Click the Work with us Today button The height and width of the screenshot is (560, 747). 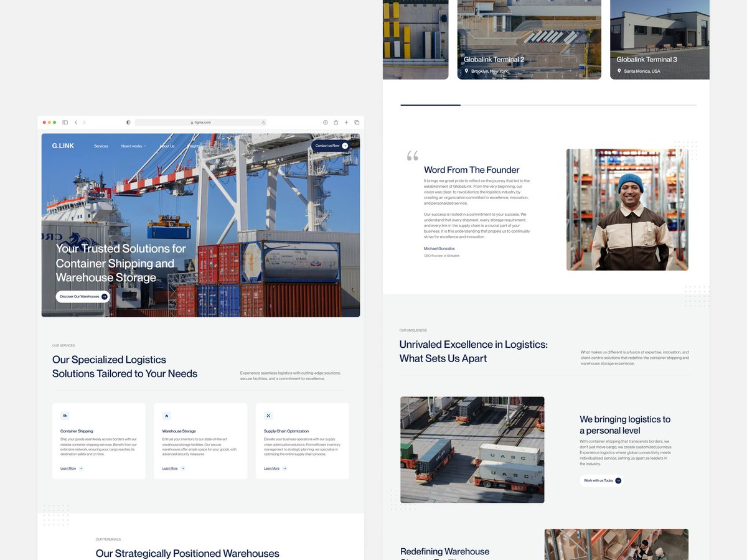[x=601, y=480]
